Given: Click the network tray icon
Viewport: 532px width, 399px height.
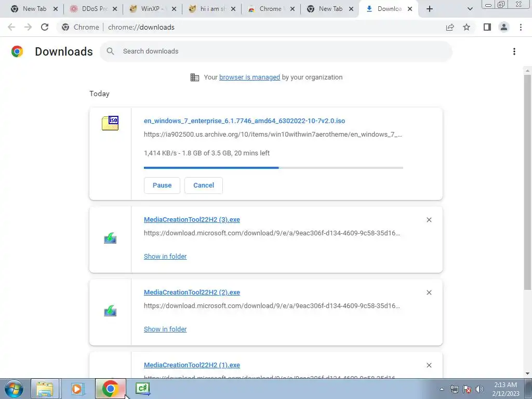Looking at the screenshot, I should [x=454, y=389].
